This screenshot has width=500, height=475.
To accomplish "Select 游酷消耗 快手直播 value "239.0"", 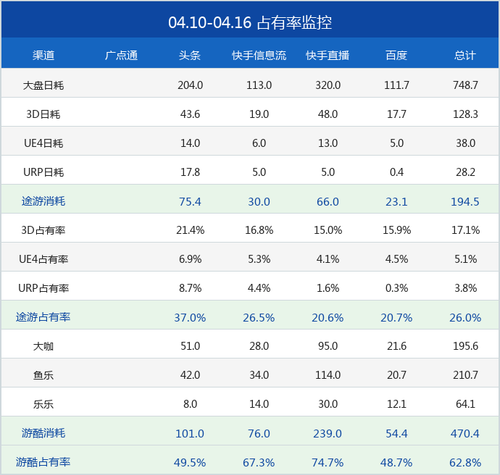I will [328, 434].
